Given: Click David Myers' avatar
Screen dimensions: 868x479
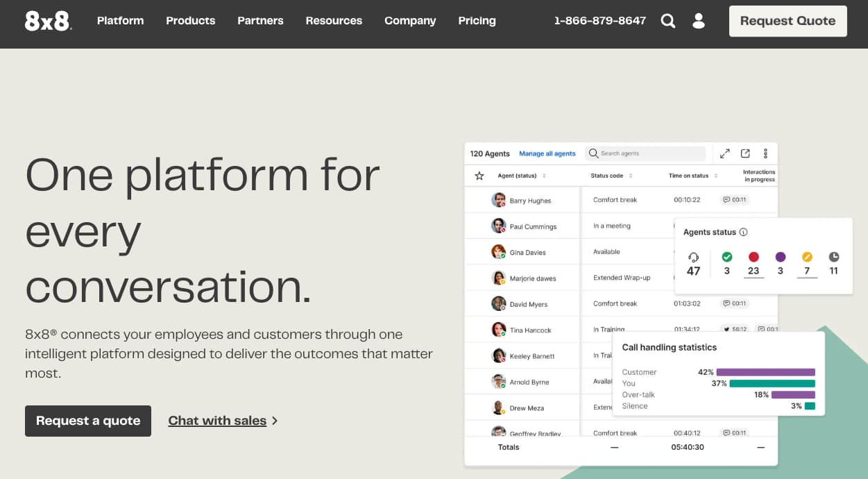Looking at the screenshot, I should (x=499, y=303).
